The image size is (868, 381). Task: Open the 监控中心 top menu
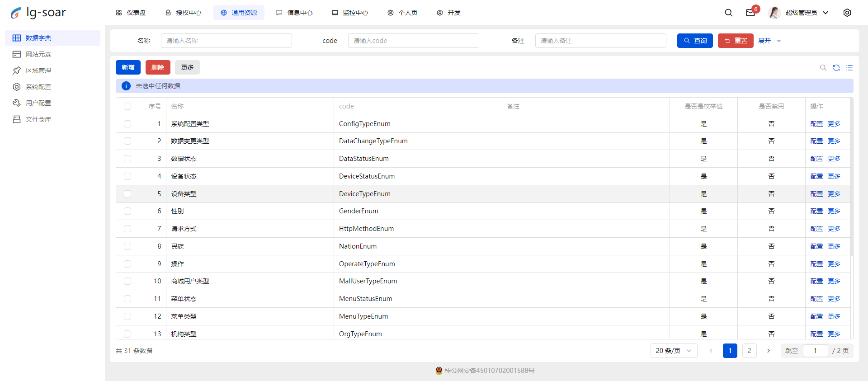pyautogui.click(x=350, y=13)
